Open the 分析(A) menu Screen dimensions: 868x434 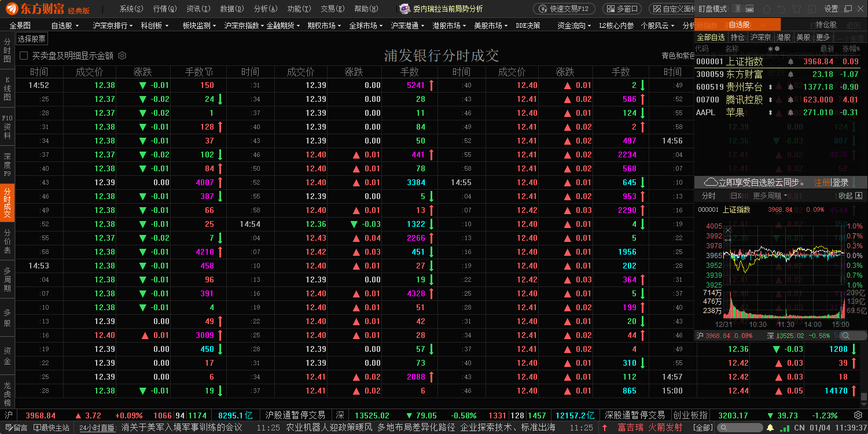pyautogui.click(x=265, y=9)
